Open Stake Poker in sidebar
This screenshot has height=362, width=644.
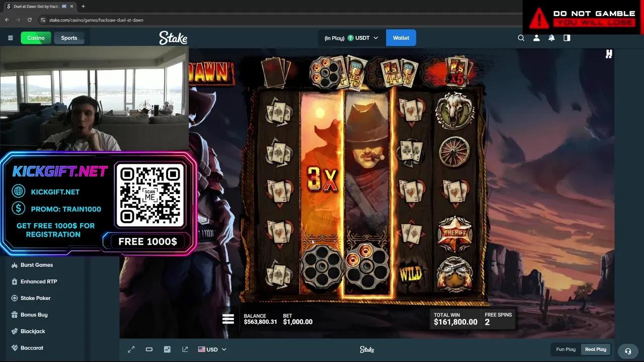tap(35, 298)
